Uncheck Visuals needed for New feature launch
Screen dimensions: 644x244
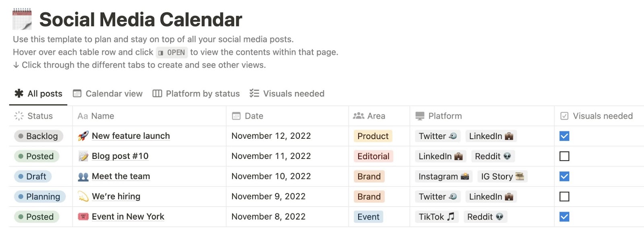click(564, 136)
